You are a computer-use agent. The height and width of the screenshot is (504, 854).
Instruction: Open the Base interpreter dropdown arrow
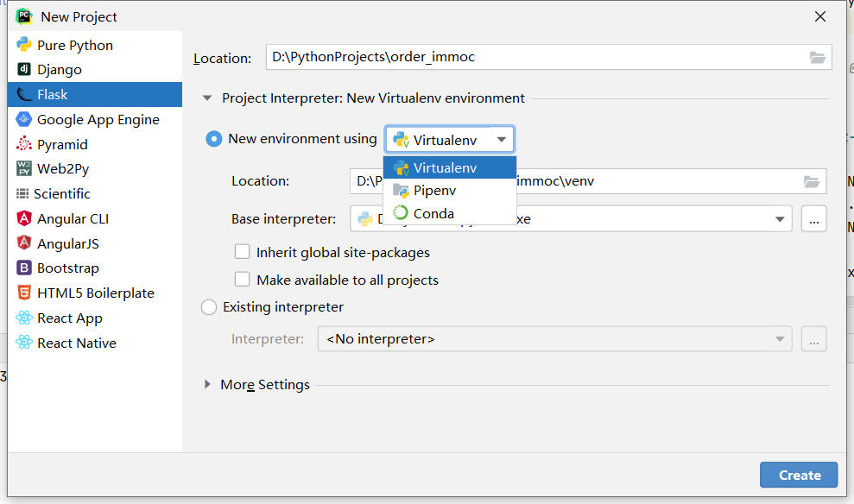point(781,219)
